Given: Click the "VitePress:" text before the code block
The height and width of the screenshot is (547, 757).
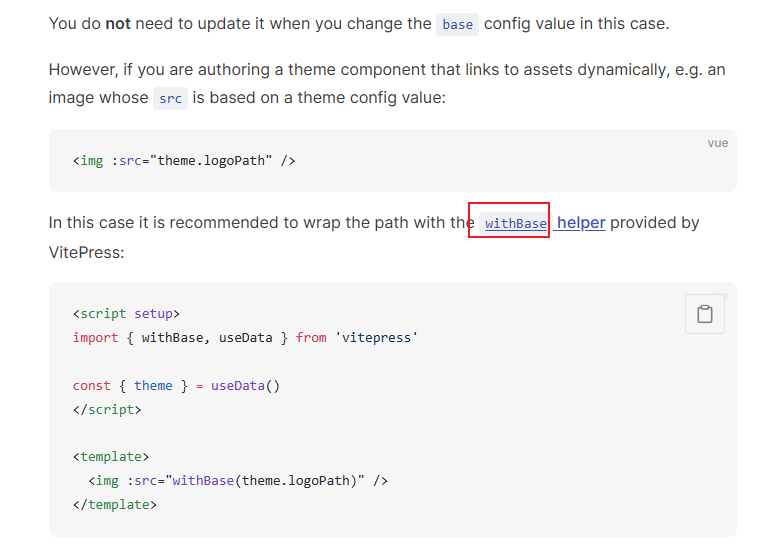Looking at the screenshot, I should coord(86,252).
